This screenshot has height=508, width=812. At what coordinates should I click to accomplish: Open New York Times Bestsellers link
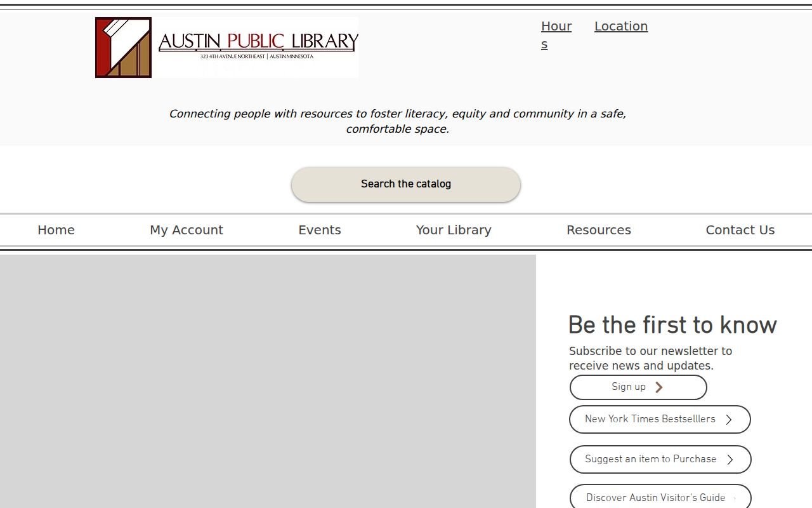point(660,420)
